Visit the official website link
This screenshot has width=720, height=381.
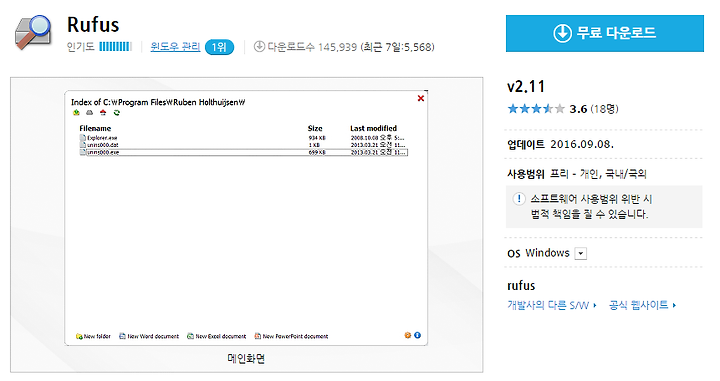(642, 305)
